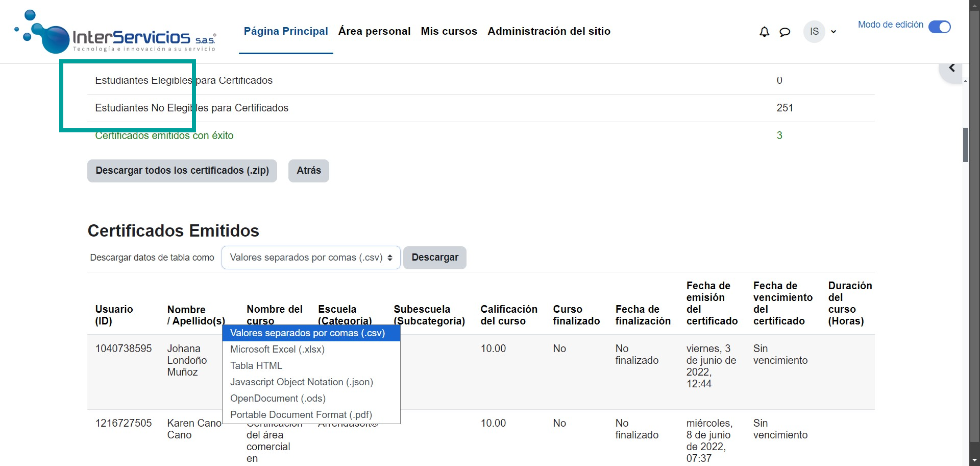
Task: Click the Descargar table data button
Action: (x=435, y=258)
